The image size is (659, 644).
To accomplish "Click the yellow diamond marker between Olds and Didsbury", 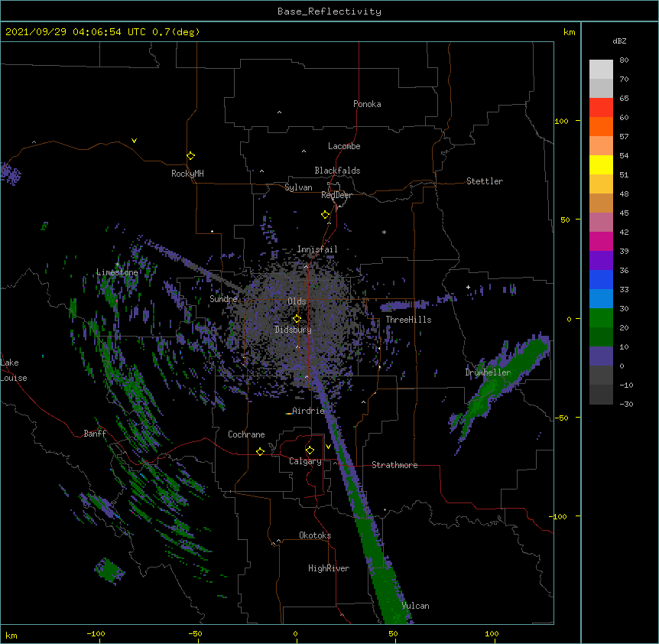I will (x=297, y=319).
